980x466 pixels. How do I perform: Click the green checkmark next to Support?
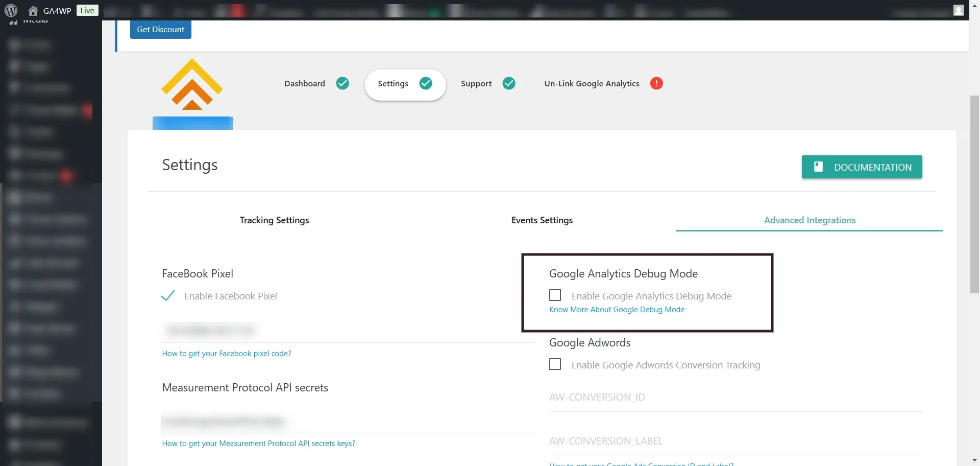click(x=509, y=83)
